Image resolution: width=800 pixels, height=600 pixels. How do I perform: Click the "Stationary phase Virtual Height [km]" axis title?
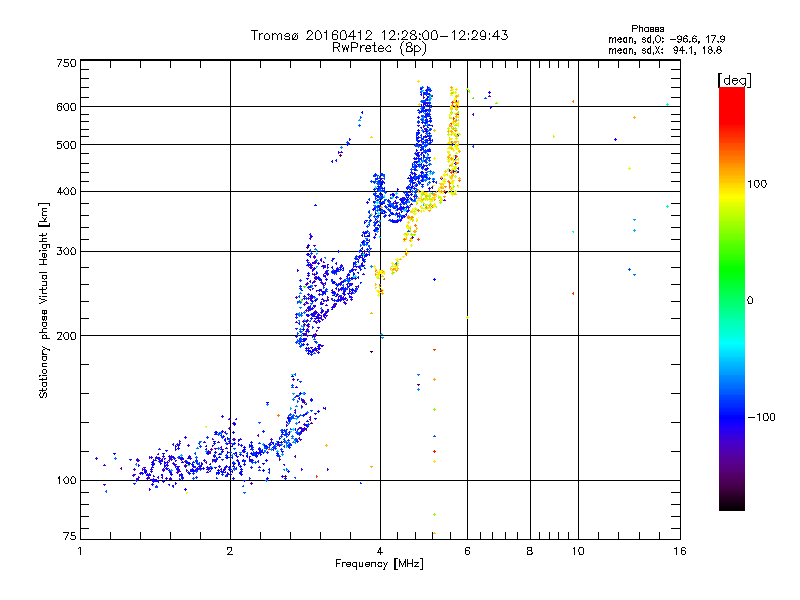click(44, 300)
